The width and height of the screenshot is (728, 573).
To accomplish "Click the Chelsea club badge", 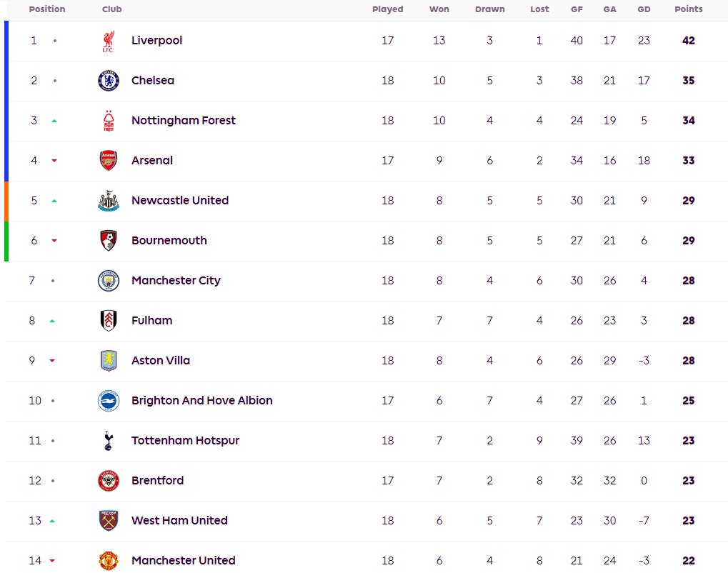I will [109, 81].
